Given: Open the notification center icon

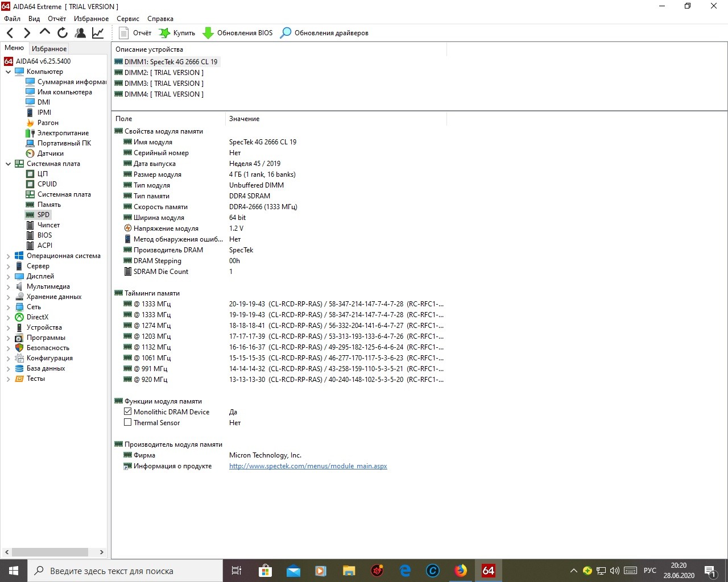Looking at the screenshot, I should coord(710,571).
